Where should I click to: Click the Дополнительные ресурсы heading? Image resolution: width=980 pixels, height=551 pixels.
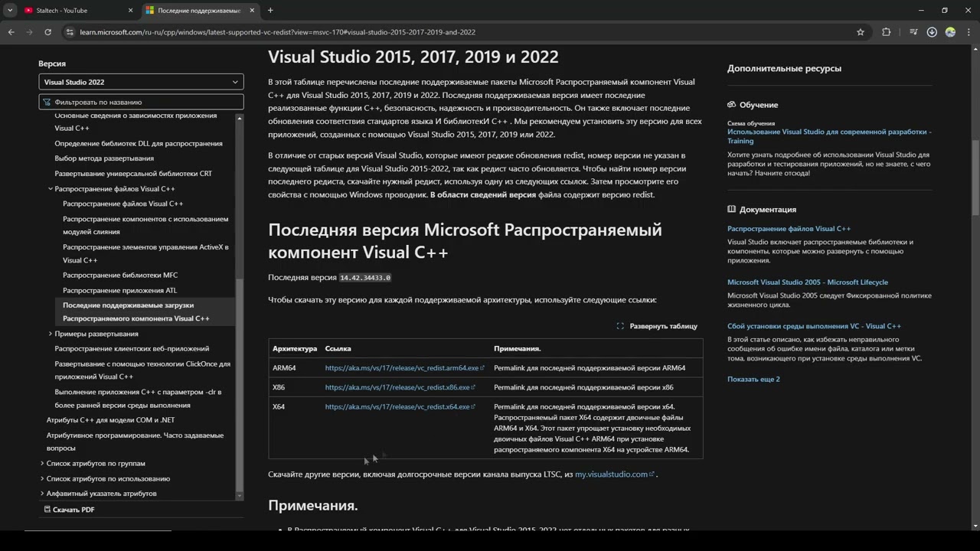pyautogui.click(x=784, y=68)
